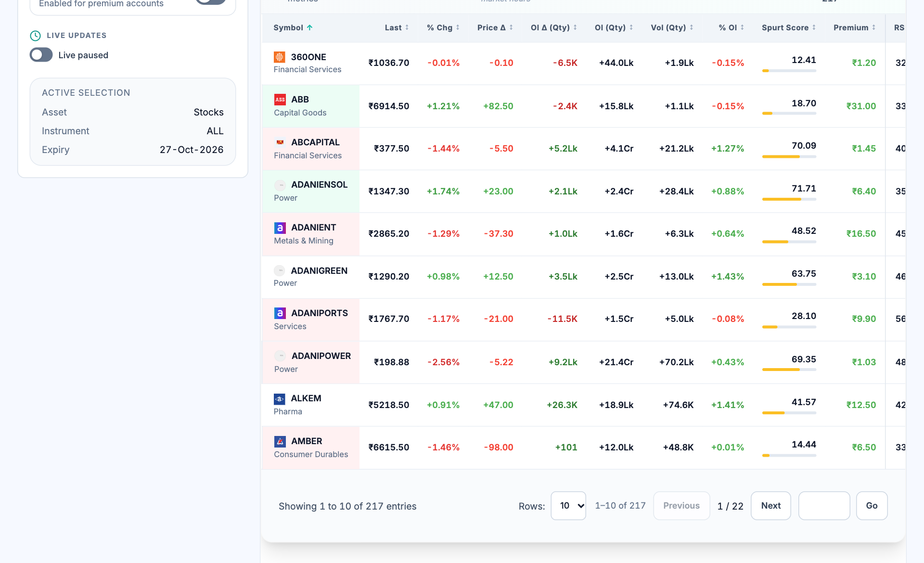924x563 pixels.
Task: Open the 360ONE symbol link
Action: click(x=308, y=57)
